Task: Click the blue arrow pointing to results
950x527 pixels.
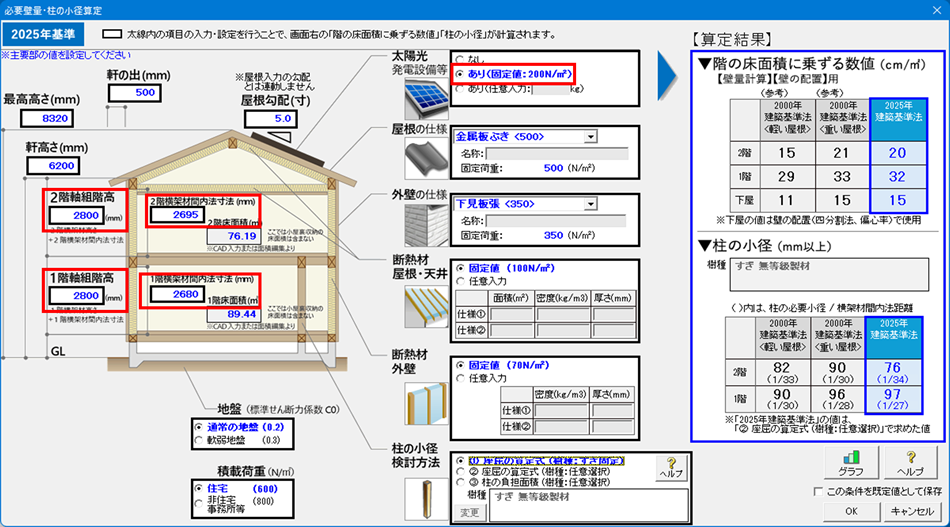Action: coord(667,76)
